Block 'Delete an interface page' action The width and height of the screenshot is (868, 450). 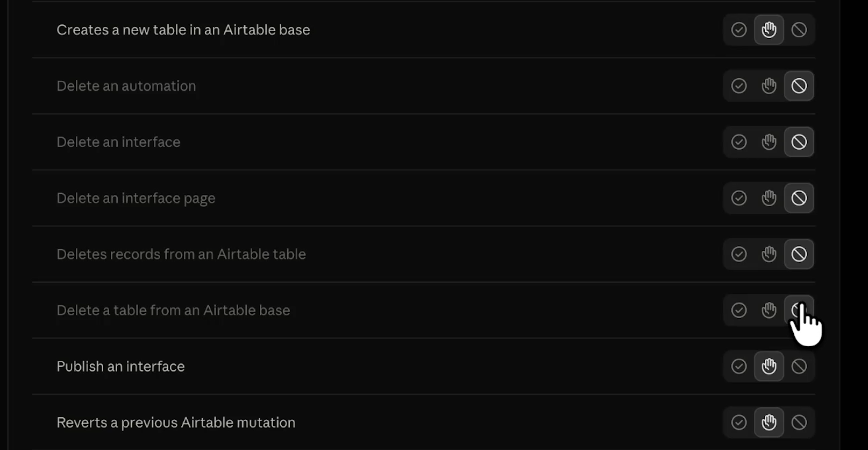pos(799,198)
